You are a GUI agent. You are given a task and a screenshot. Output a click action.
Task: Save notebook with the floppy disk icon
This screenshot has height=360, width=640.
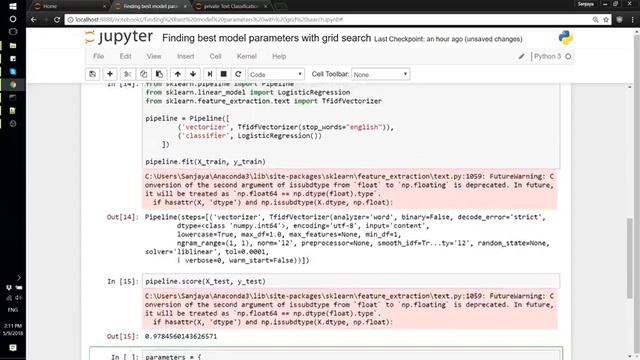click(x=93, y=74)
